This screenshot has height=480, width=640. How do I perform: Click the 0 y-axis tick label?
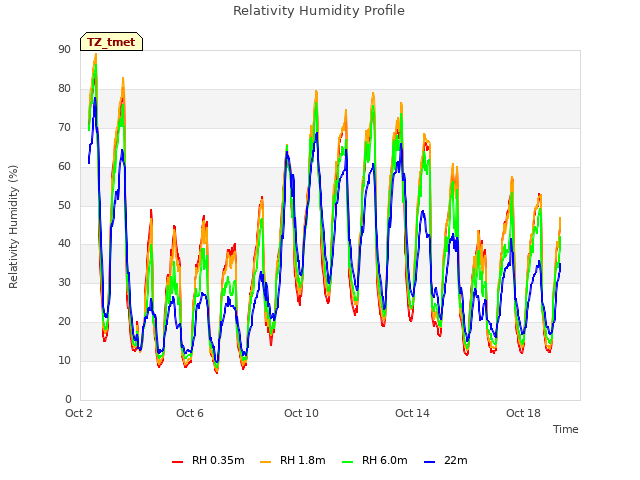pyautogui.click(x=68, y=399)
